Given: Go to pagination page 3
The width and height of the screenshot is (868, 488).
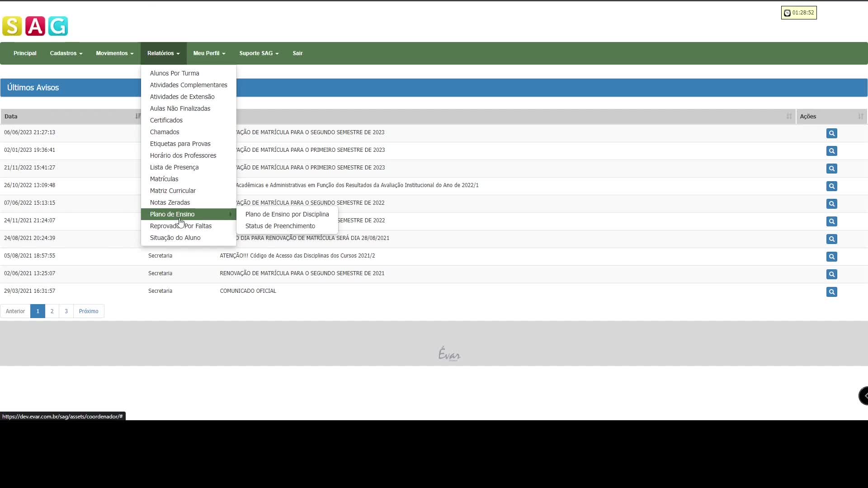Looking at the screenshot, I should click(66, 311).
